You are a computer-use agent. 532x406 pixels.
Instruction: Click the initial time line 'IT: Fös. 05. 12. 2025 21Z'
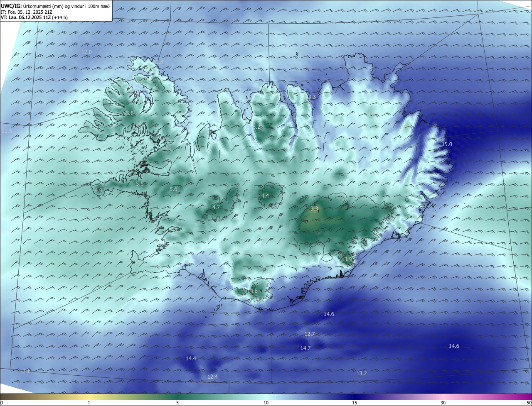point(26,12)
